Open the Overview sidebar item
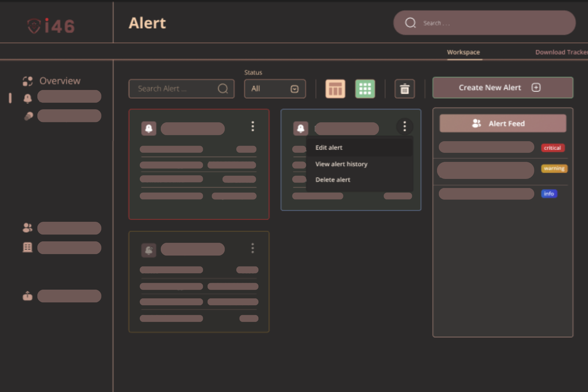Screen dimensions: 588x392 tap(52, 81)
